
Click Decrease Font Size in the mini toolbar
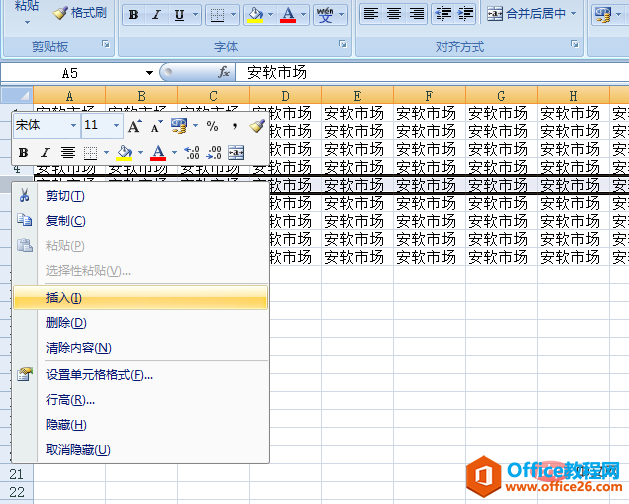click(x=155, y=126)
